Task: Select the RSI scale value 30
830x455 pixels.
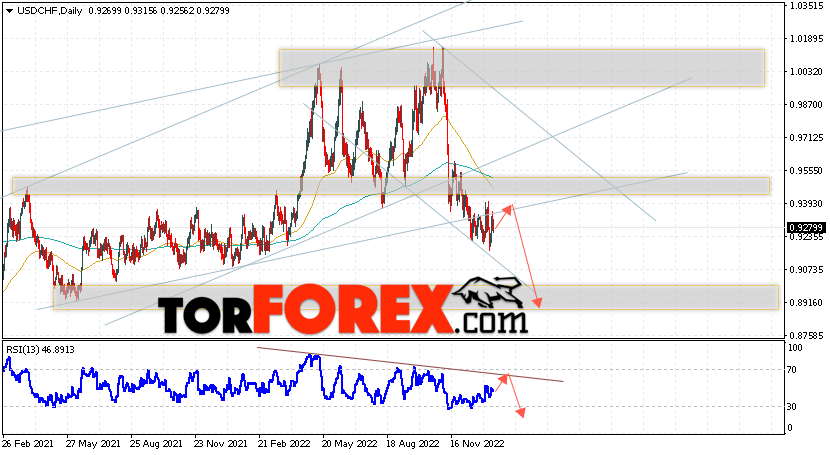Action: pos(792,406)
